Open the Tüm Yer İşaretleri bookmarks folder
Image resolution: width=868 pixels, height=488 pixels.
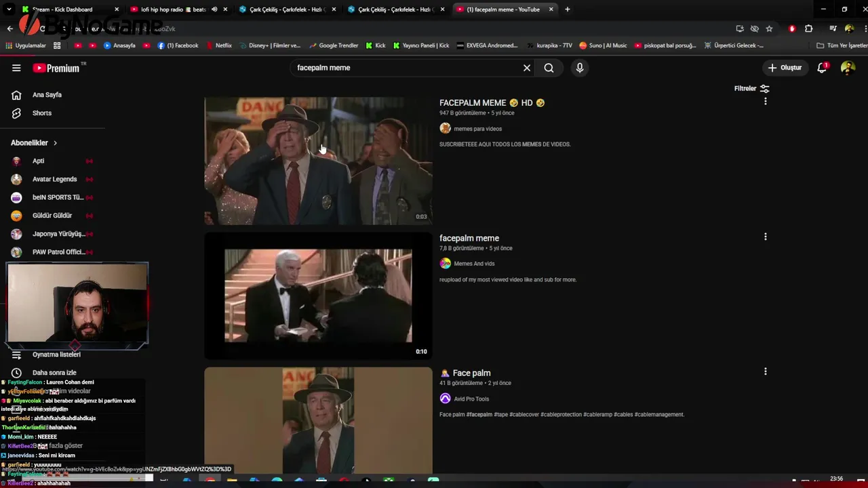[x=842, y=45]
